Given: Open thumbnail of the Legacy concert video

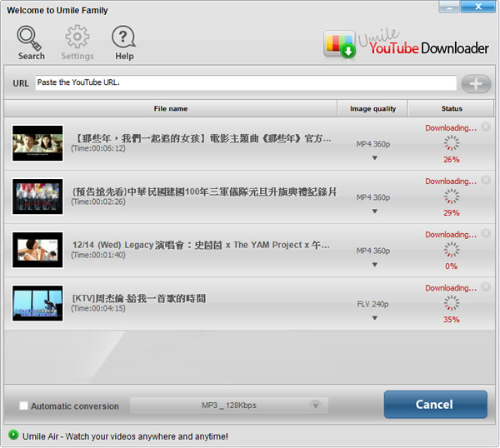Looking at the screenshot, I should tap(37, 250).
